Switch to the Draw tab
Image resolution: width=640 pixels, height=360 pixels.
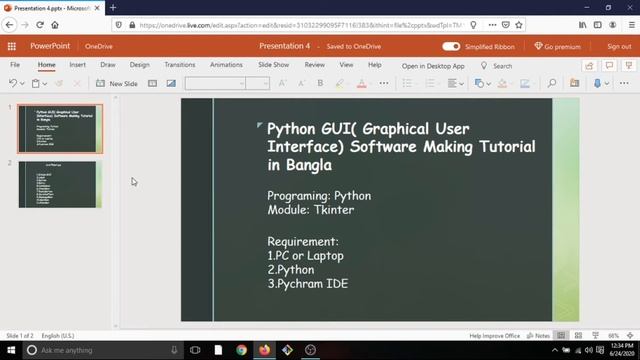108,64
